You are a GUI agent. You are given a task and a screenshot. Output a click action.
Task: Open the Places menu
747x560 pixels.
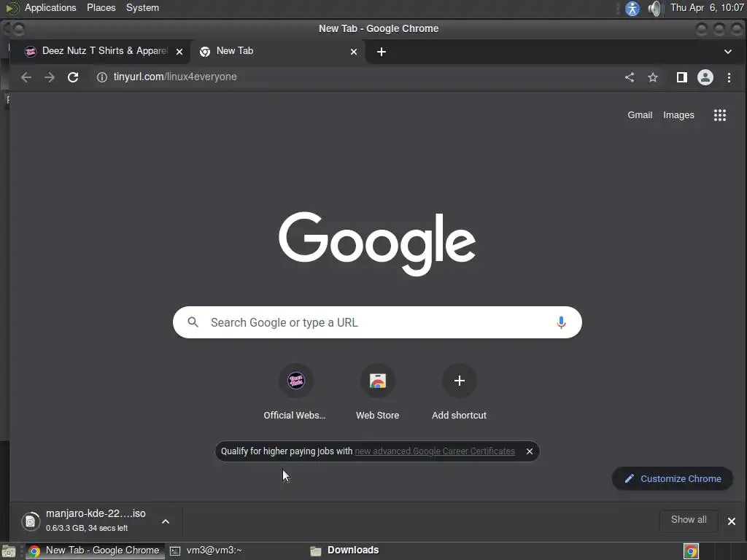(101, 8)
